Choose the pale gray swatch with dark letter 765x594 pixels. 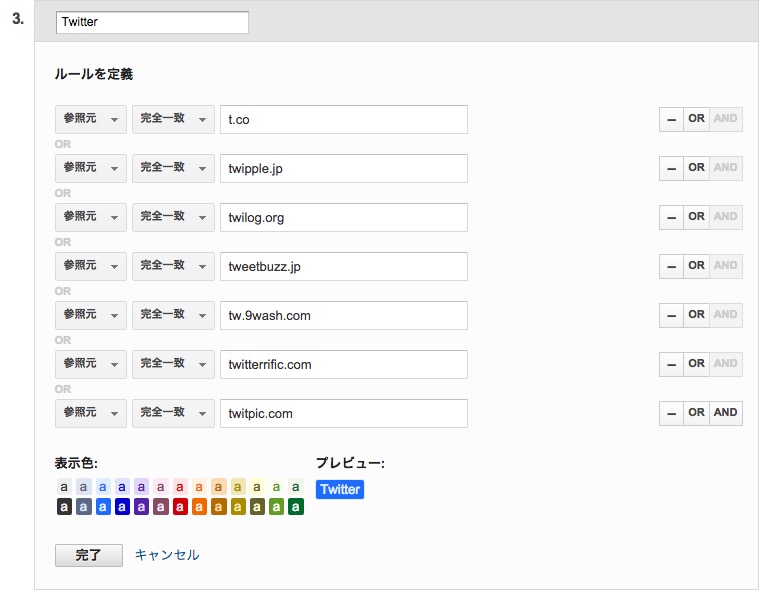[x=64, y=487]
